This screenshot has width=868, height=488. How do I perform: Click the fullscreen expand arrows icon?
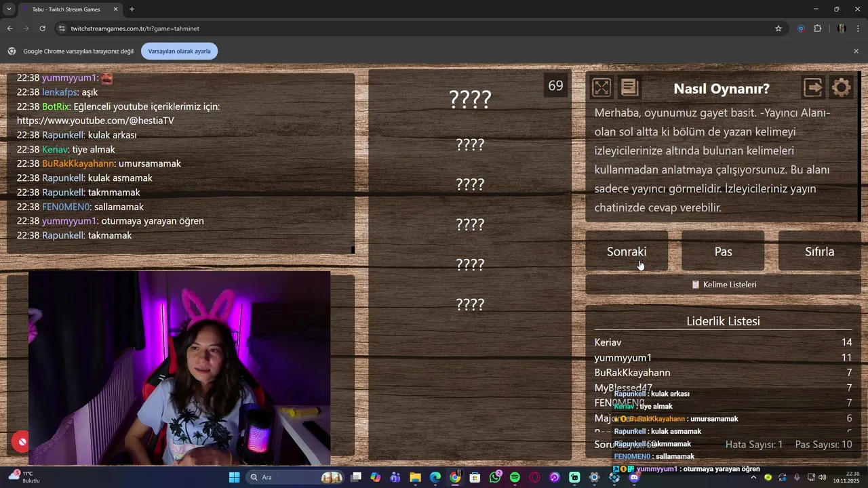pyautogui.click(x=601, y=87)
